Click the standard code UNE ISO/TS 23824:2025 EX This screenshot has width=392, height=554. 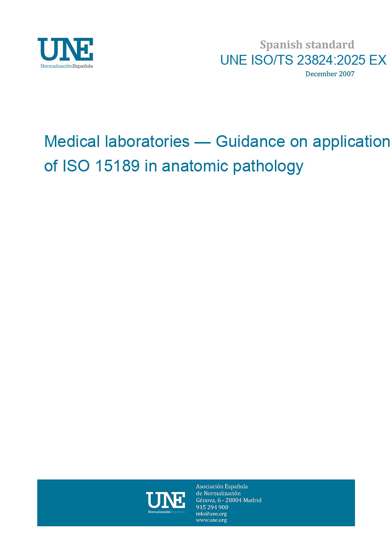pyautogui.click(x=303, y=60)
